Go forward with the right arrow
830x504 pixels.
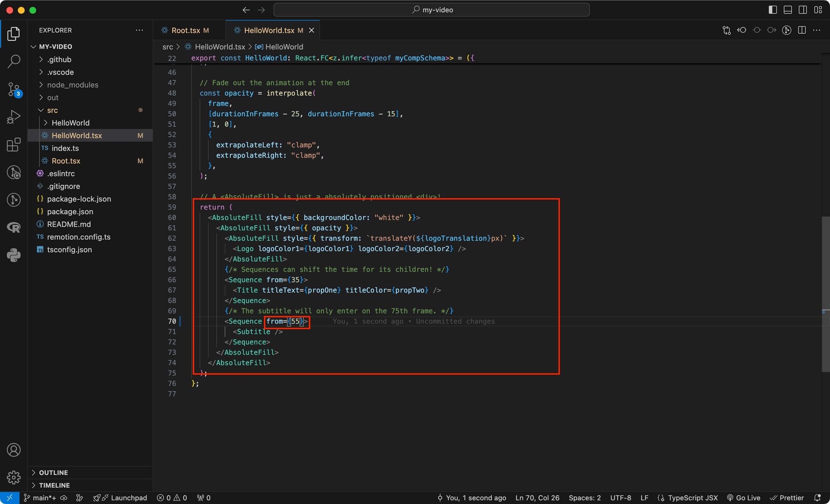pos(261,10)
